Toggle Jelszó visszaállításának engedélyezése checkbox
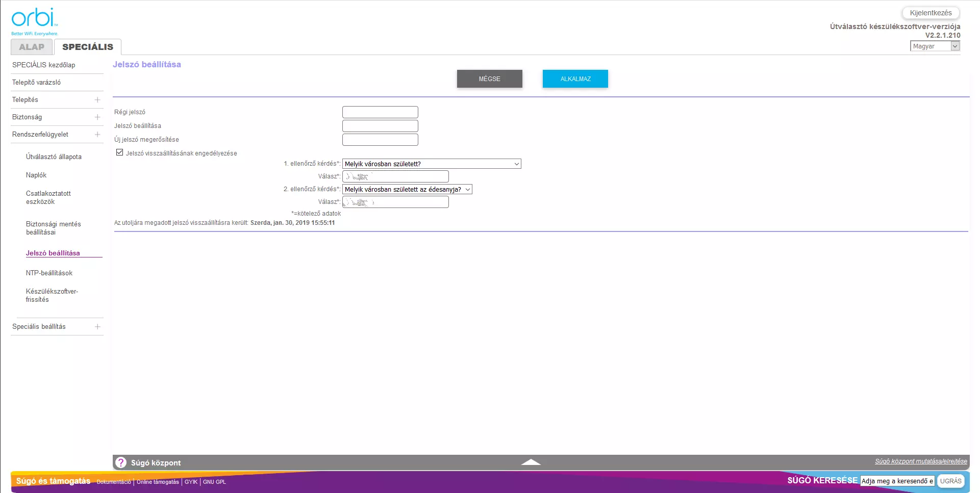This screenshot has width=980, height=493. 120,152
